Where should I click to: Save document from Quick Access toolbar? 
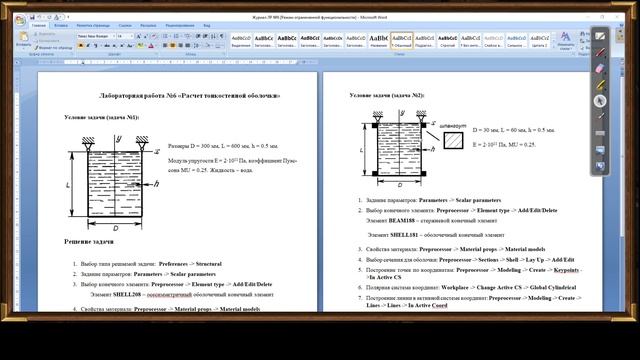pos(33,17)
